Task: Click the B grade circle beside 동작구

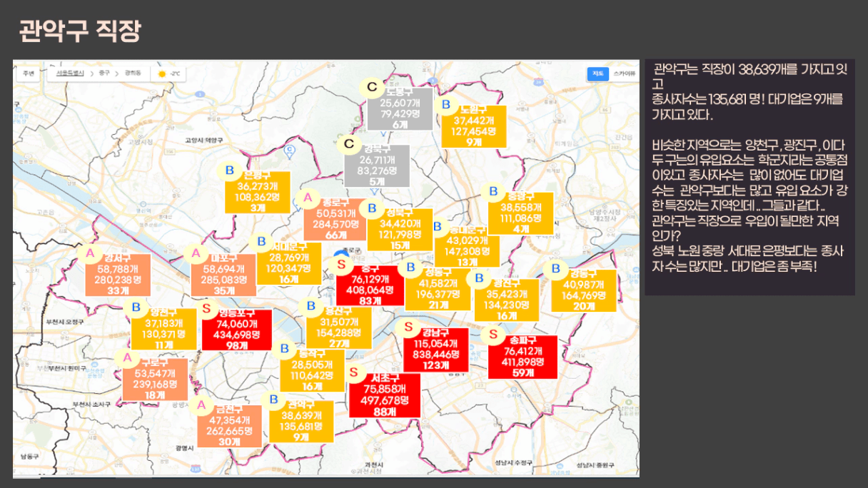Action: [284, 349]
